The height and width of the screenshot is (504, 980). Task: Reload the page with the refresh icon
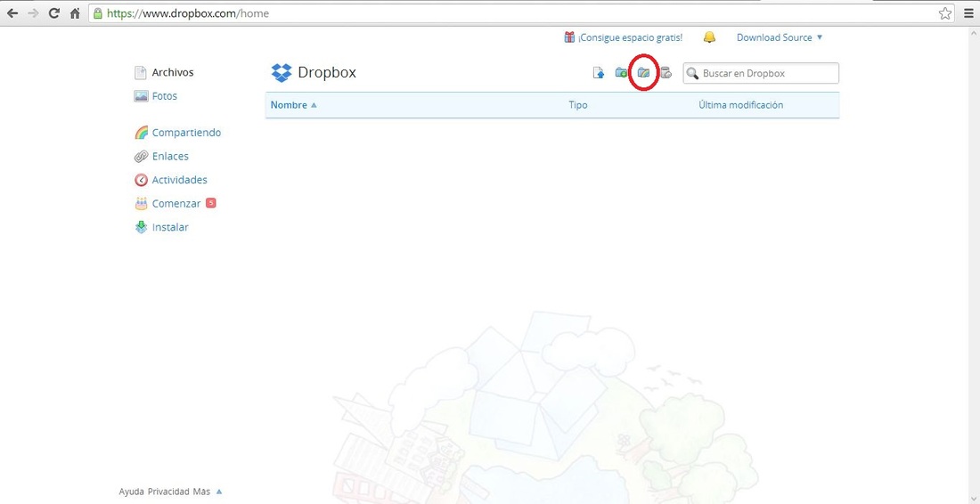click(54, 13)
